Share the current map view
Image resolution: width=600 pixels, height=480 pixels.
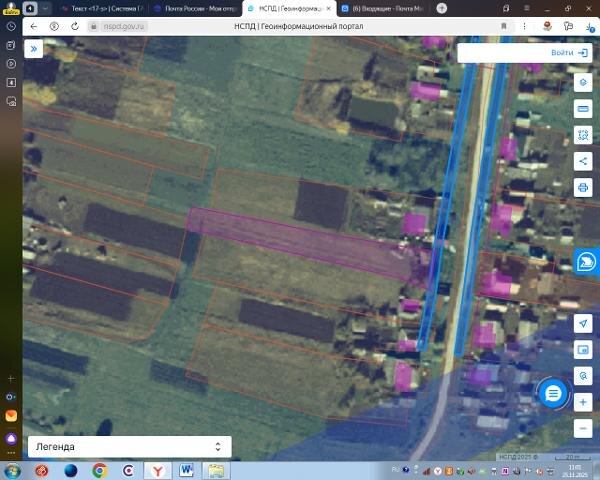pos(583,161)
